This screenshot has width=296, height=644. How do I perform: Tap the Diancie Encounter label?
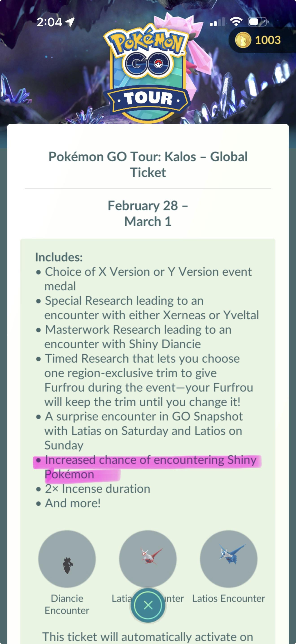67,604
